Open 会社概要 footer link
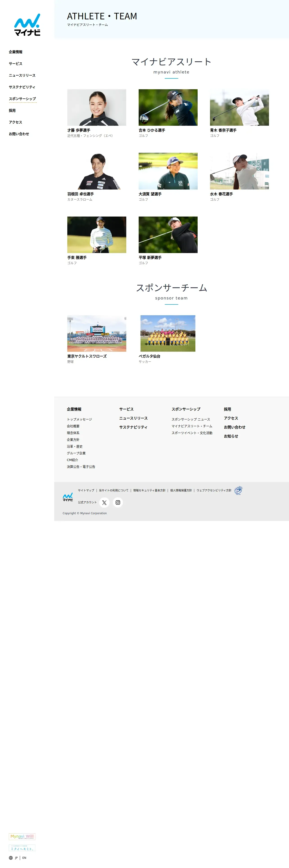This screenshot has height=868, width=289. (73, 426)
